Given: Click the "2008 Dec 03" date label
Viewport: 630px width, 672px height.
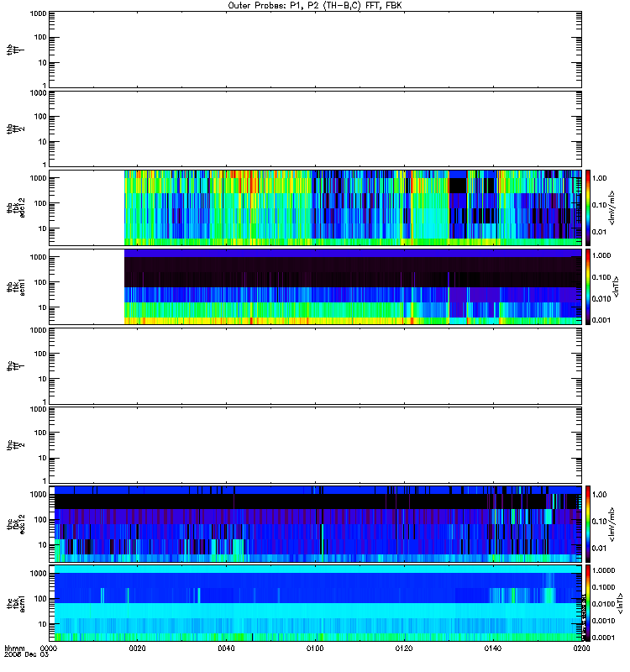Looking at the screenshot, I should (27, 655).
